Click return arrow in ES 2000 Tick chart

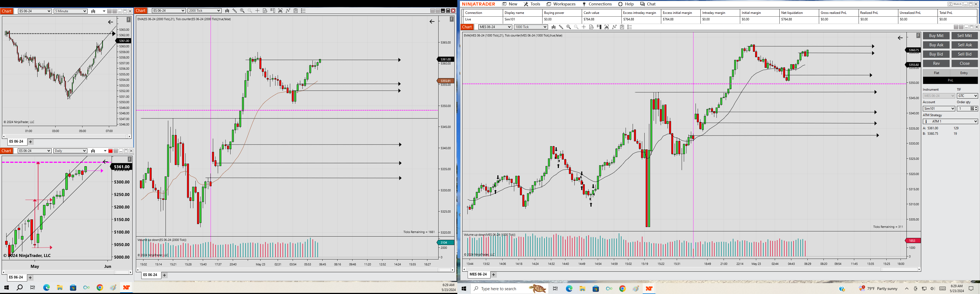coord(432,21)
